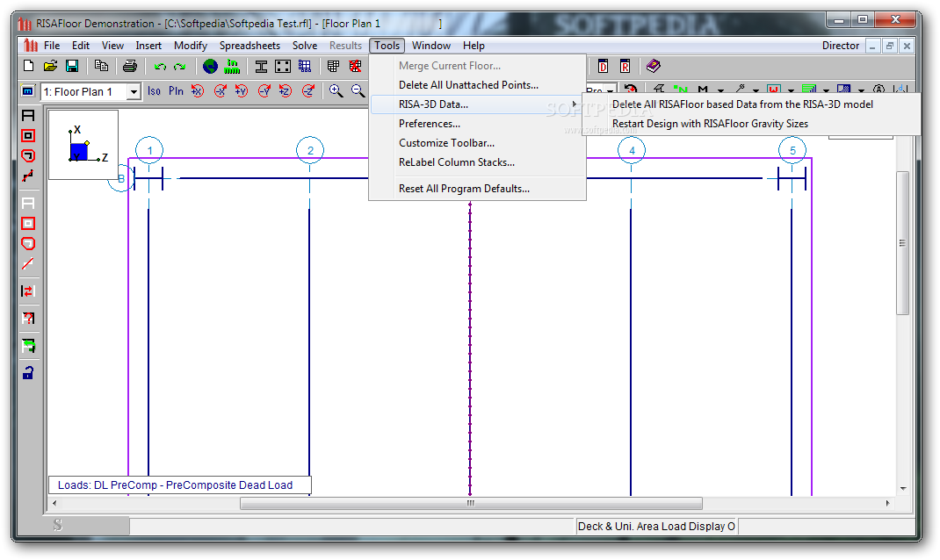Image resolution: width=940 pixels, height=560 pixels.
Task: Rotate view with the +Z icon
Action: pos(286,91)
